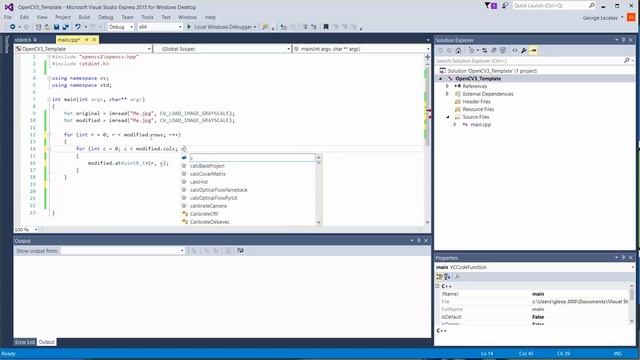
Task: Click the Undo toolbar icon
Action: coord(78,27)
